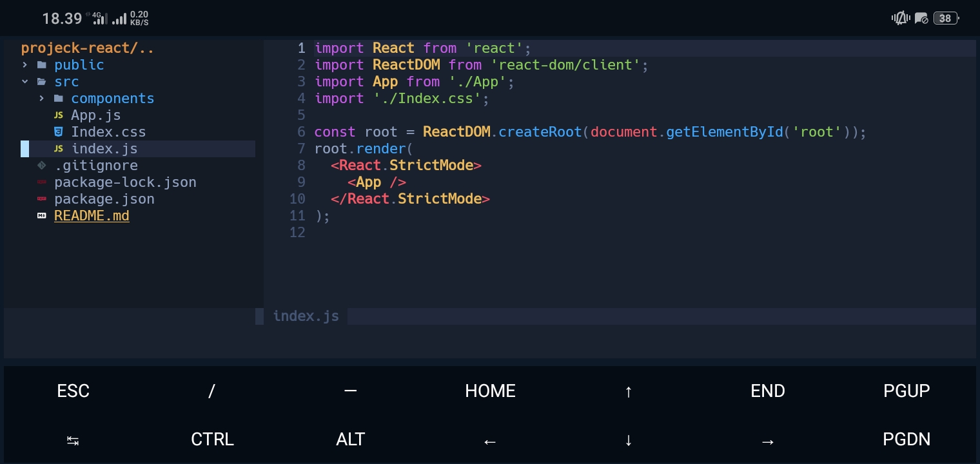Click the public folder icon
The image size is (980, 464).
pyautogui.click(x=42, y=65)
